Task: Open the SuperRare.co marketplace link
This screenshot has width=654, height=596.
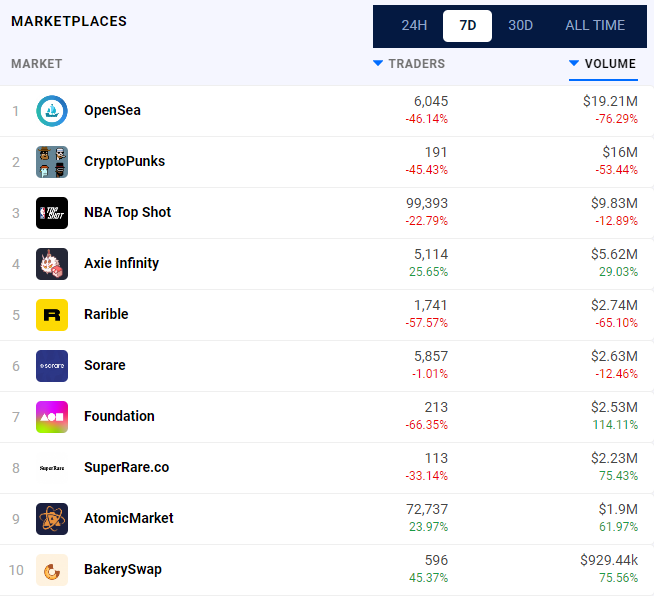Action: (x=126, y=467)
